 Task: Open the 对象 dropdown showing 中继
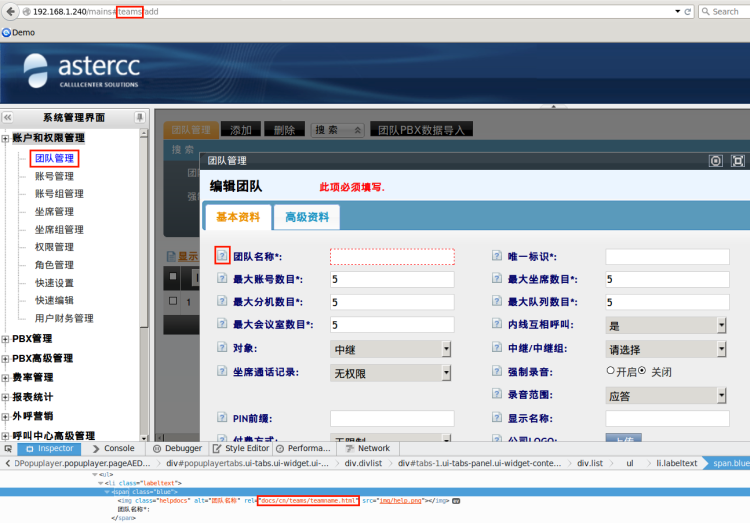[x=390, y=349]
